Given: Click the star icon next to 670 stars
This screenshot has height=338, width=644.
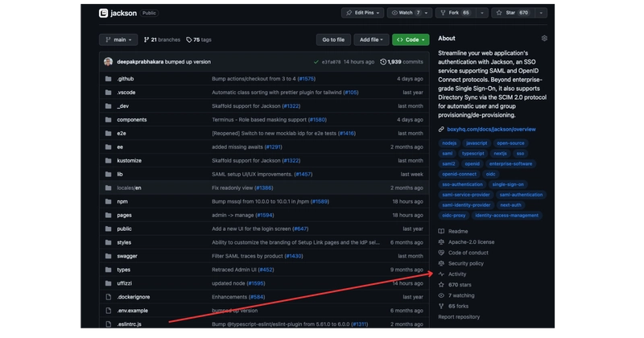Looking at the screenshot, I should pos(441,285).
